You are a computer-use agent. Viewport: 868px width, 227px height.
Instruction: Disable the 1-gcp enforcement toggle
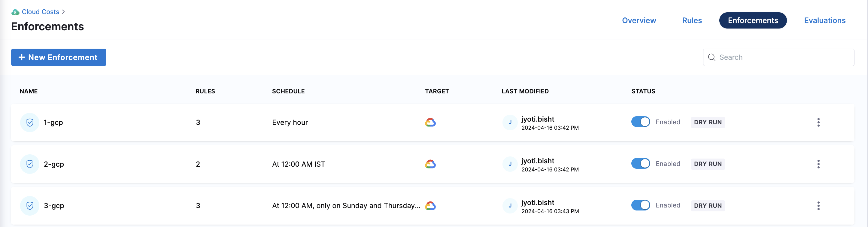pyautogui.click(x=641, y=122)
